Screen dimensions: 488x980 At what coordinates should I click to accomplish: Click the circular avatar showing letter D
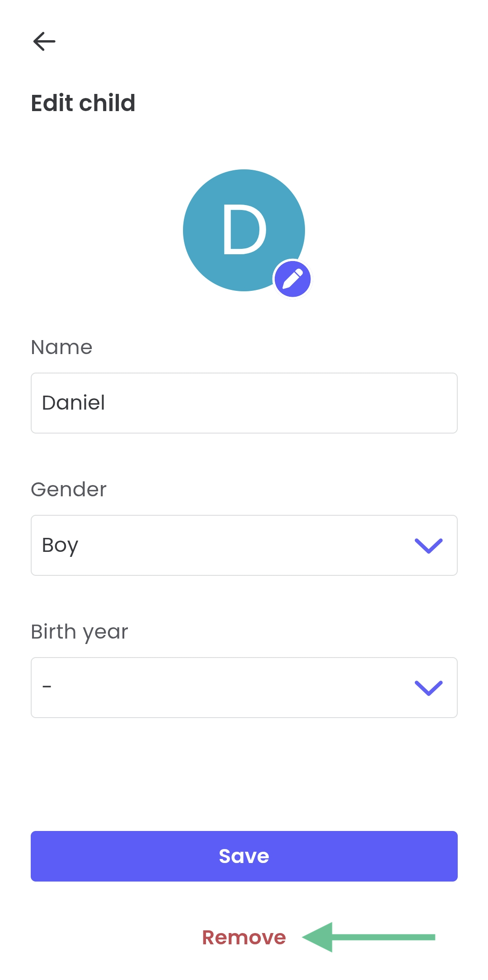[x=244, y=229]
